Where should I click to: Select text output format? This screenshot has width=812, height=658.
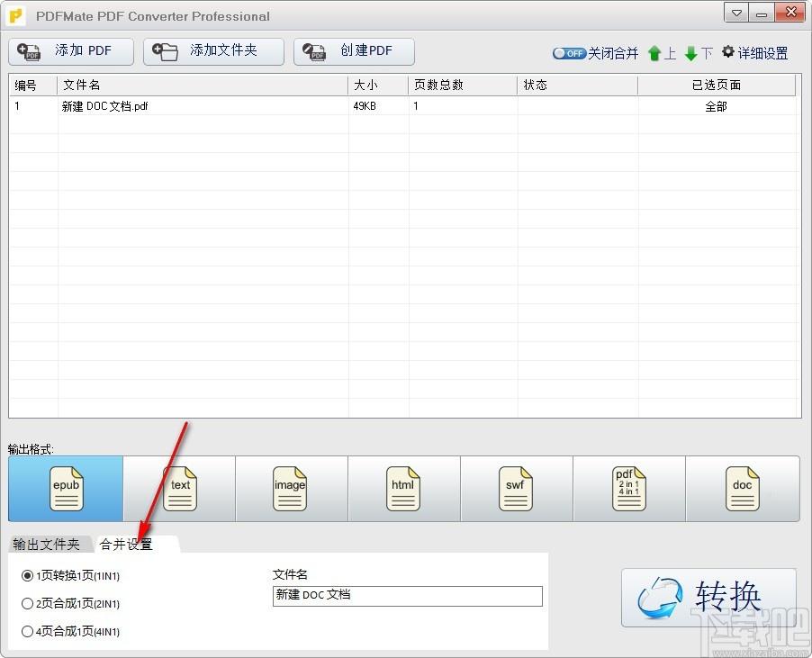[x=179, y=489]
